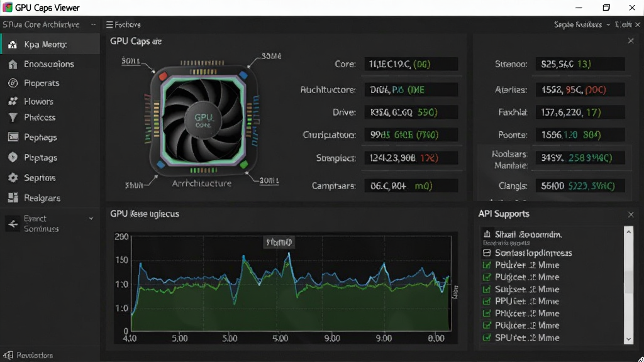Viewport: 644px width, 362px height.
Task: Maximize the GPU Caps Viewer window
Action: (x=606, y=8)
